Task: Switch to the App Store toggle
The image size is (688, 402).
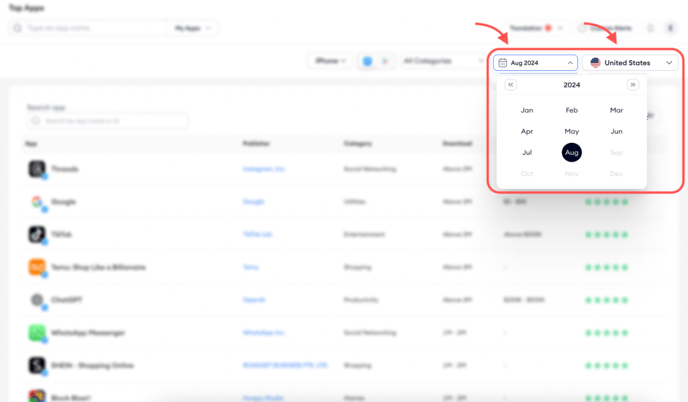Action: tap(367, 62)
